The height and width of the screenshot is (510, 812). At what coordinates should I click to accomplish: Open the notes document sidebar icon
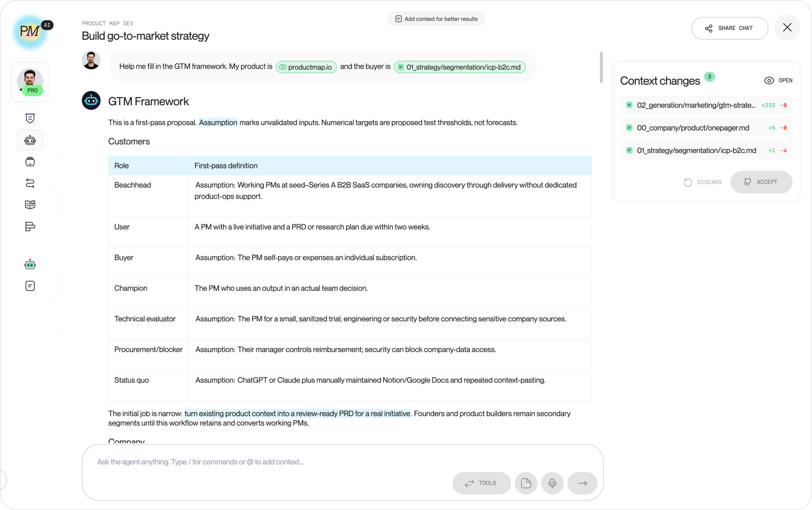point(30,286)
